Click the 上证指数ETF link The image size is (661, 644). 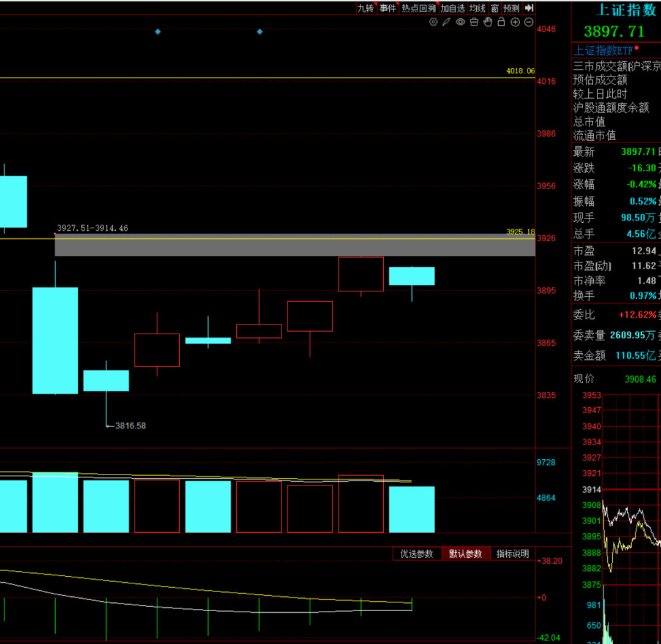click(603, 51)
